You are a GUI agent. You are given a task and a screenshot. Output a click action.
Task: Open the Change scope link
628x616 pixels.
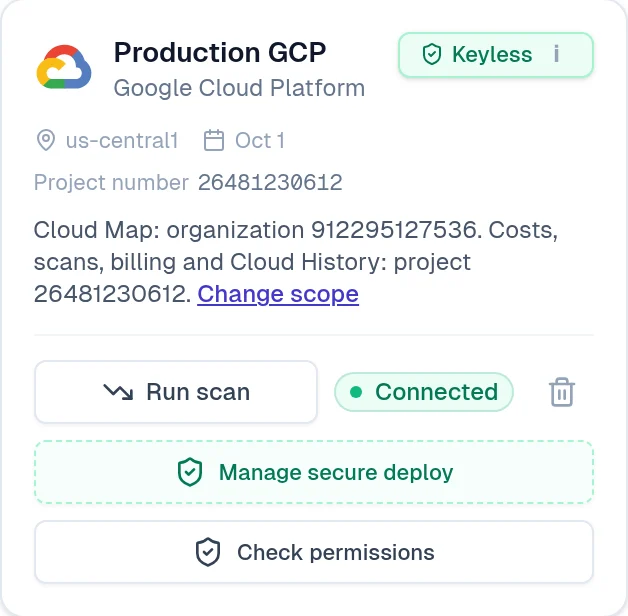pyautogui.click(x=278, y=294)
